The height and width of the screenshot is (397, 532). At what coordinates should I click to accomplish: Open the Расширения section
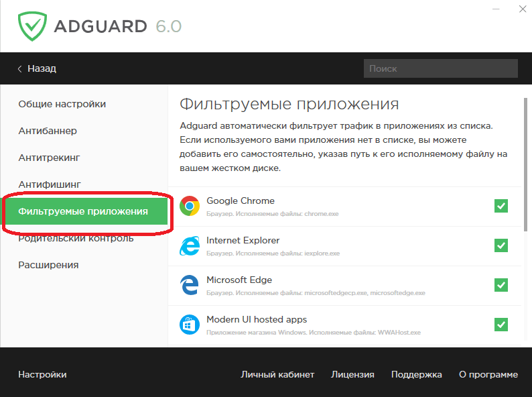[48, 265]
